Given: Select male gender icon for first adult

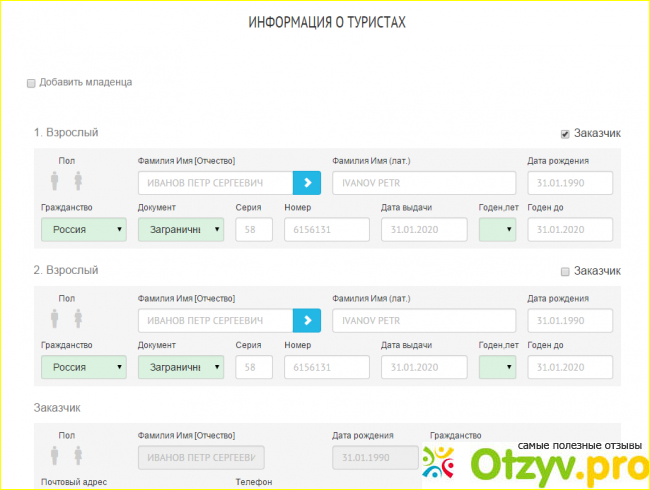Looking at the screenshot, I should pyautogui.click(x=56, y=181).
